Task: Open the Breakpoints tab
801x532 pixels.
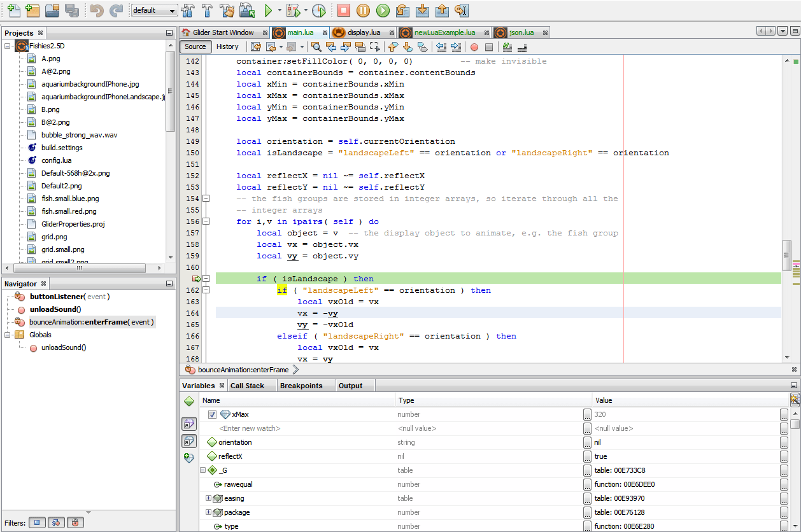Action: (x=301, y=386)
